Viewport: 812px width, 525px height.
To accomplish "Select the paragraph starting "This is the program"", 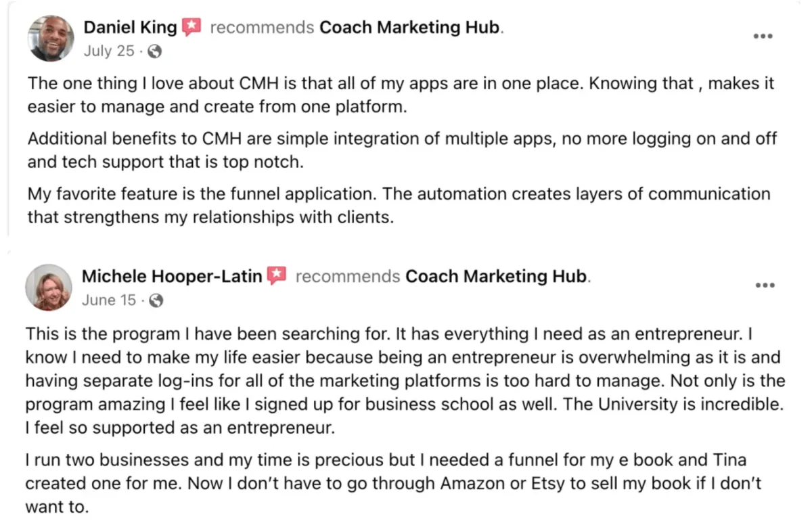I will (x=405, y=381).
